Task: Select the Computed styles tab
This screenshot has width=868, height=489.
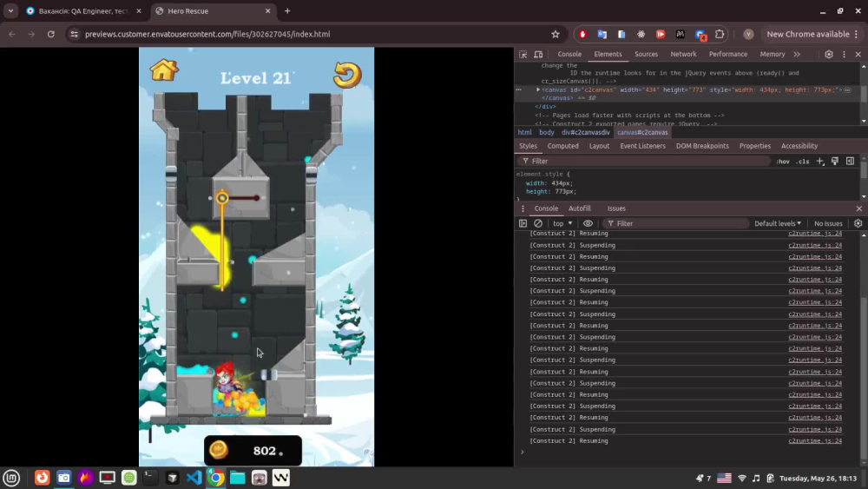Action: pyautogui.click(x=563, y=146)
